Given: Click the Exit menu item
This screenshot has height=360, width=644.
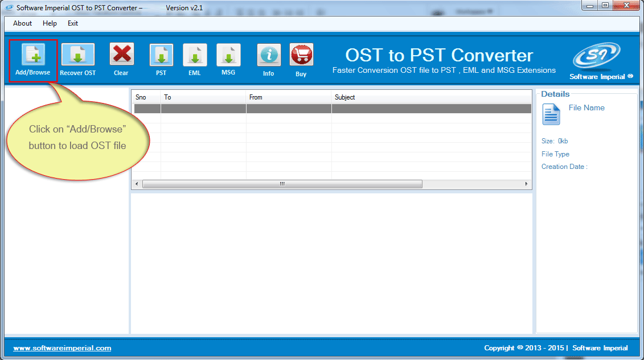Looking at the screenshot, I should click(x=73, y=23).
